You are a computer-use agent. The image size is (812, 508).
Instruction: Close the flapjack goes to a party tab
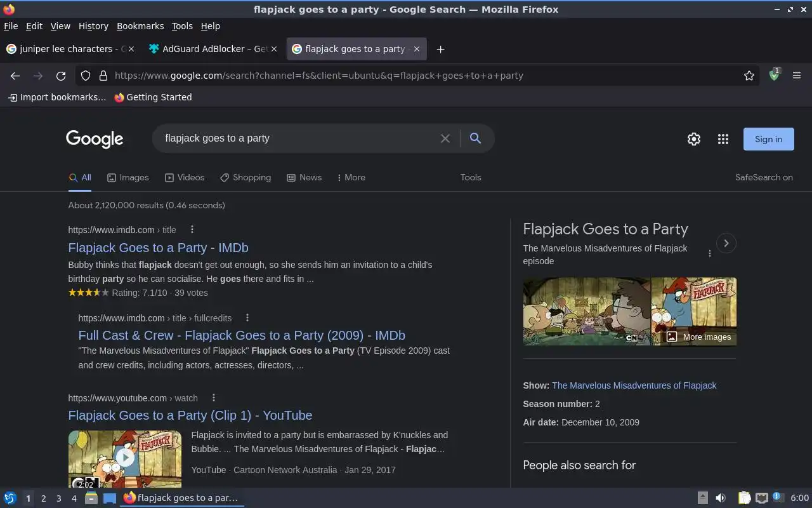417,49
